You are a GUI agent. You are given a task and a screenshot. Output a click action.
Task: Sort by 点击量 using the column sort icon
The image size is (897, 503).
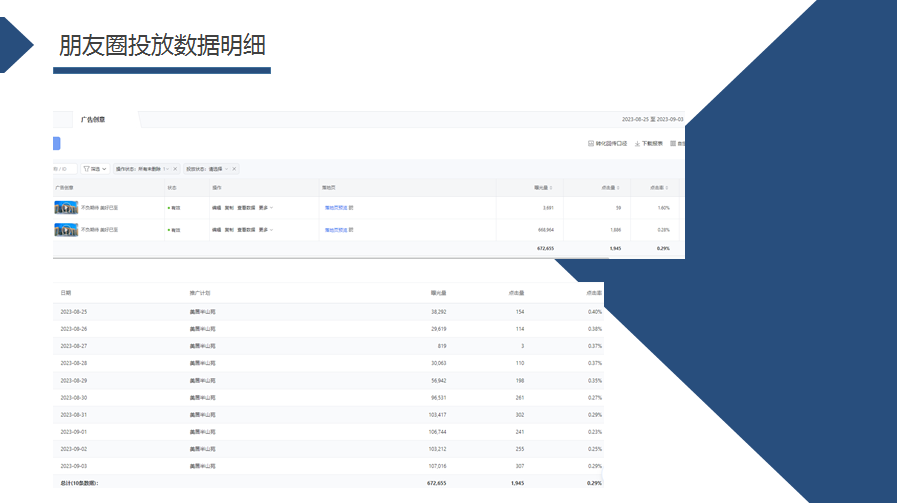click(x=617, y=187)
